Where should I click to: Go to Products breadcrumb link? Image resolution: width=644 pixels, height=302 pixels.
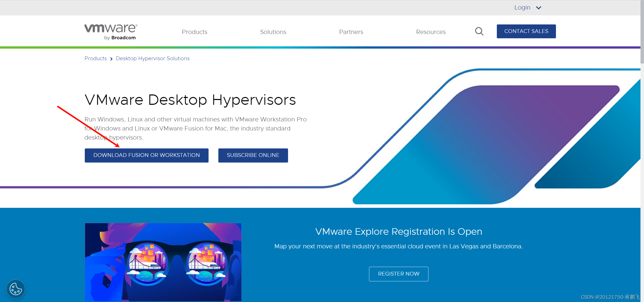pos(96,58)
